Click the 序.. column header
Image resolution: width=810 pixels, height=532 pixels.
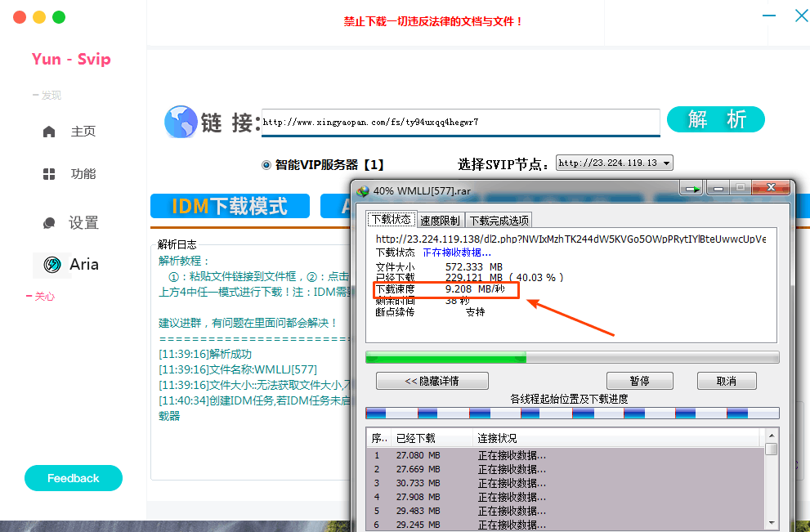tap(379, 439)
